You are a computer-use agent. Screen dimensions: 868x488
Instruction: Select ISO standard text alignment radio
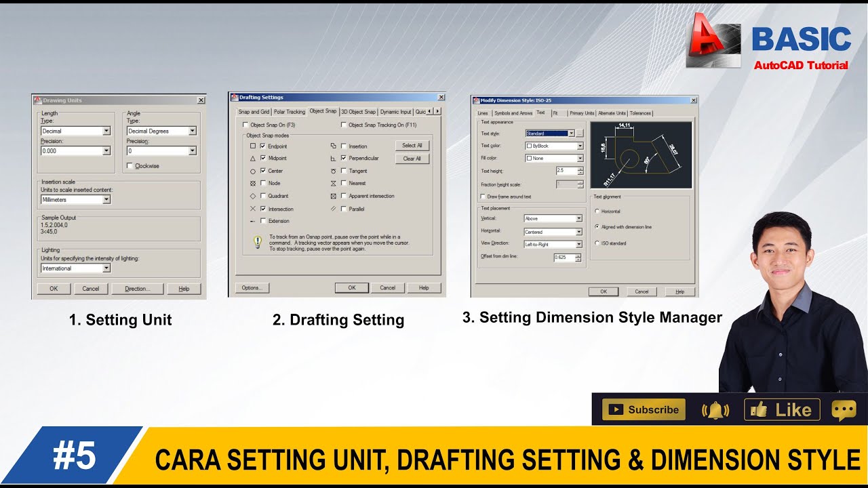(x=597, y=243)
